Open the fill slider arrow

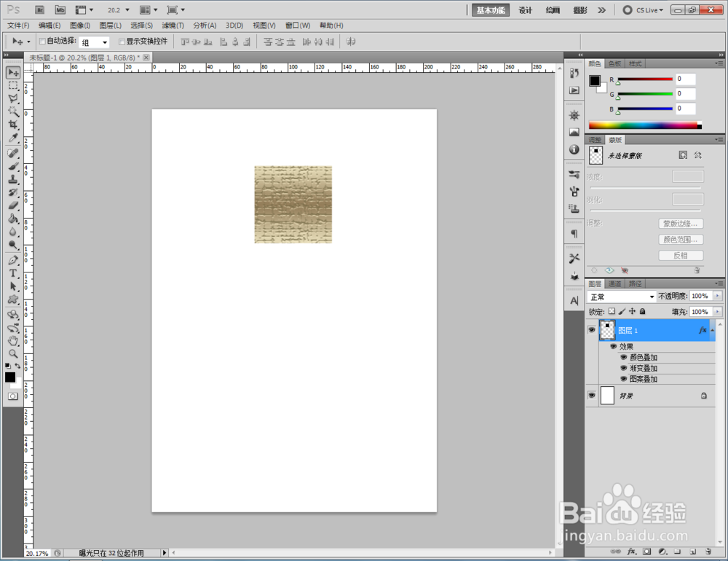point(718,312)
